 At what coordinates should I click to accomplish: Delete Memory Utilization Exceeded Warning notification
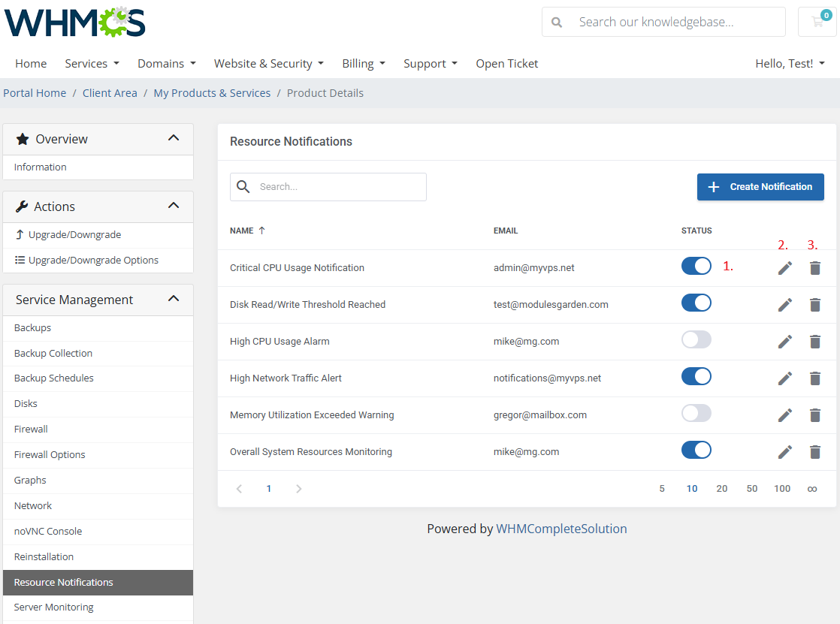[x=814, y=415]
